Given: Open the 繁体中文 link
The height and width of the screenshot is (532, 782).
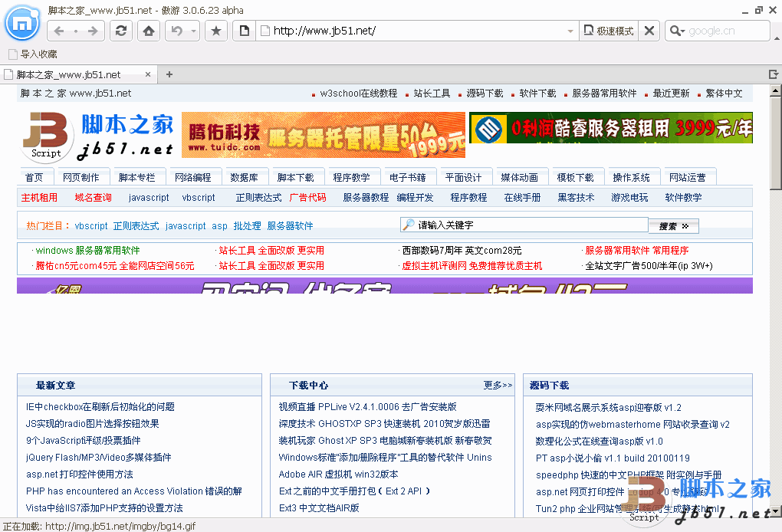Looking at the screenshot, I should point(724,94).
